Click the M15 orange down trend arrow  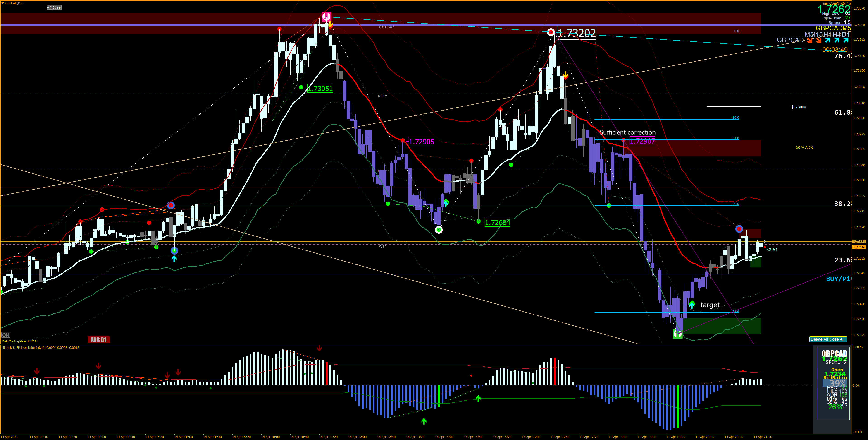(819, 41)
